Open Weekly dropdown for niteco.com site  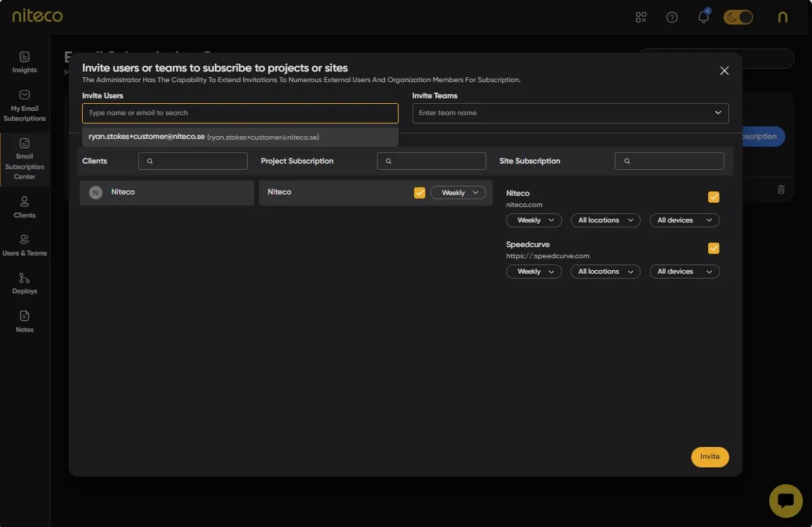coord(534,220)
